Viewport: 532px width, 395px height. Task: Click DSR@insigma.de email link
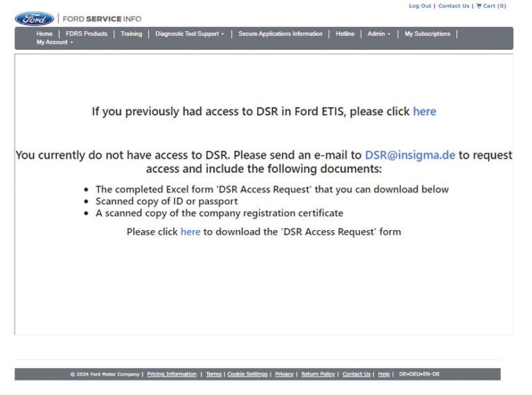[409, 155]
